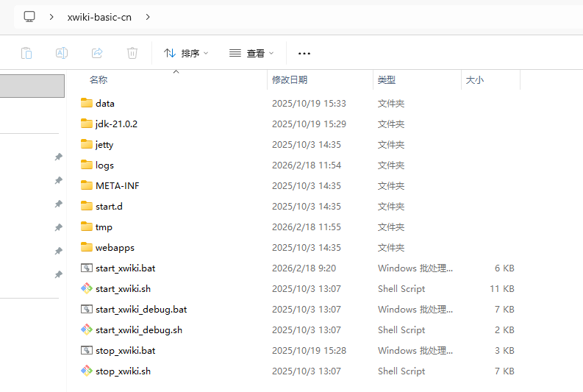Select the file name META-INF

click(x=117, y=185)
